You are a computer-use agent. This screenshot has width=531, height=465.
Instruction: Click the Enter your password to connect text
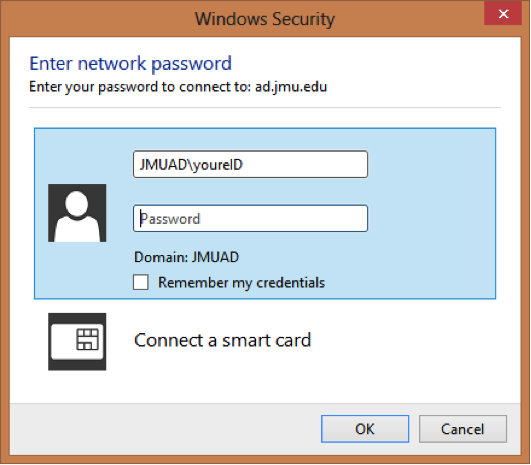pos(140,87)
